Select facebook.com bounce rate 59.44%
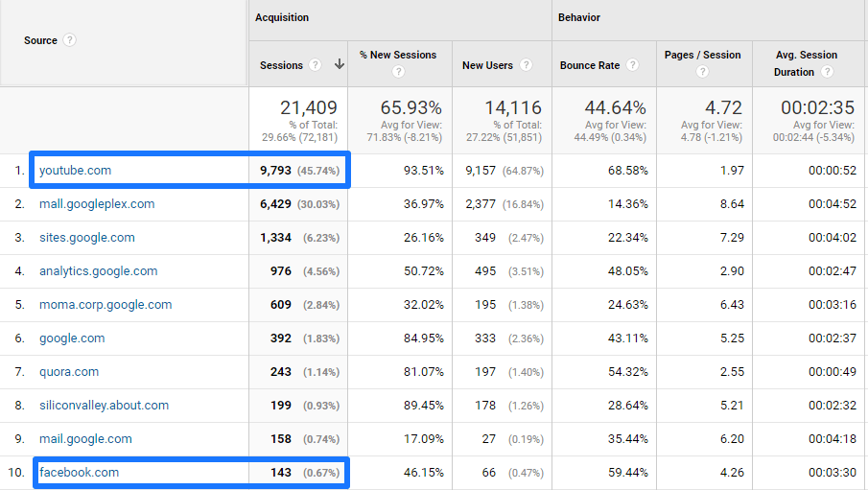868x490 pixels. 628,473
